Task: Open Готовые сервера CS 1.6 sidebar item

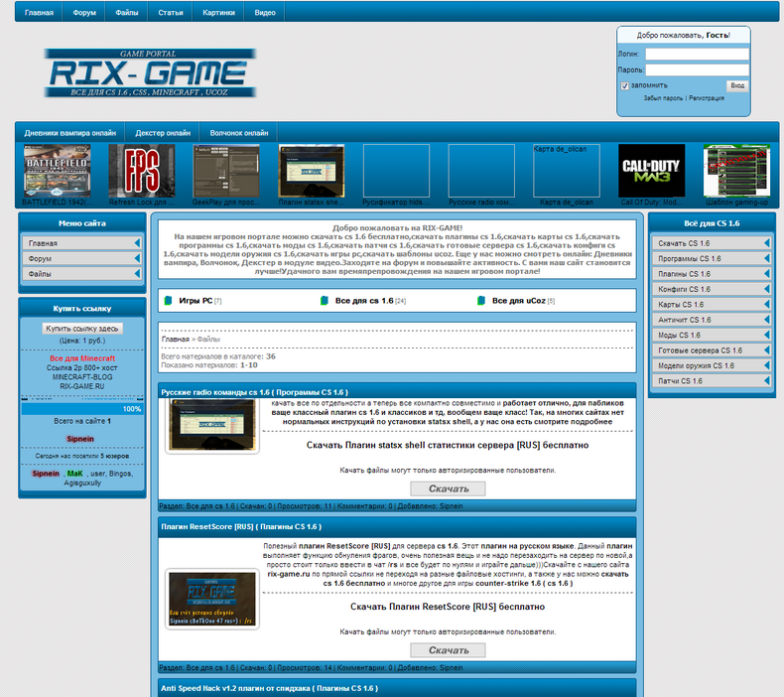Action: (x=712, y=350)
